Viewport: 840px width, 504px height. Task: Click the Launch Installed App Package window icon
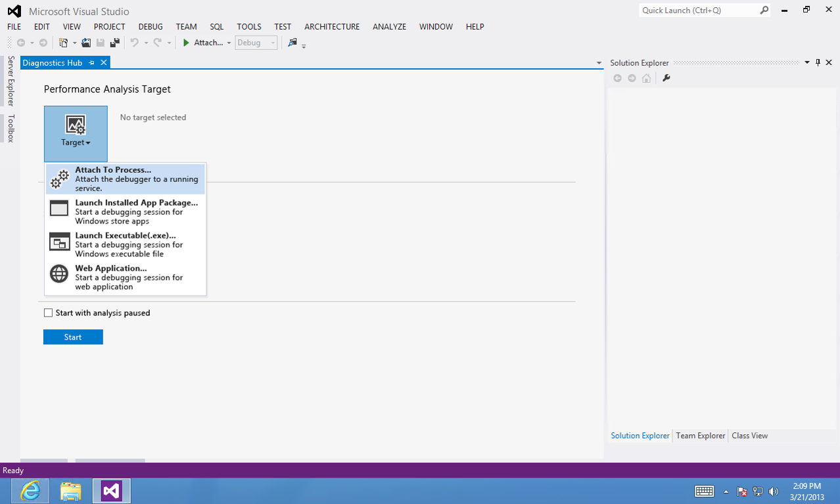coord(59,208)
